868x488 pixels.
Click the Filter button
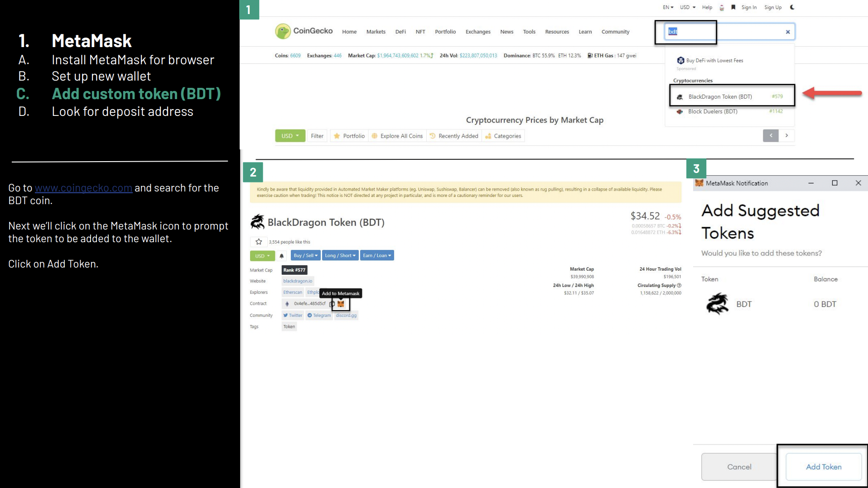(317, 136)
